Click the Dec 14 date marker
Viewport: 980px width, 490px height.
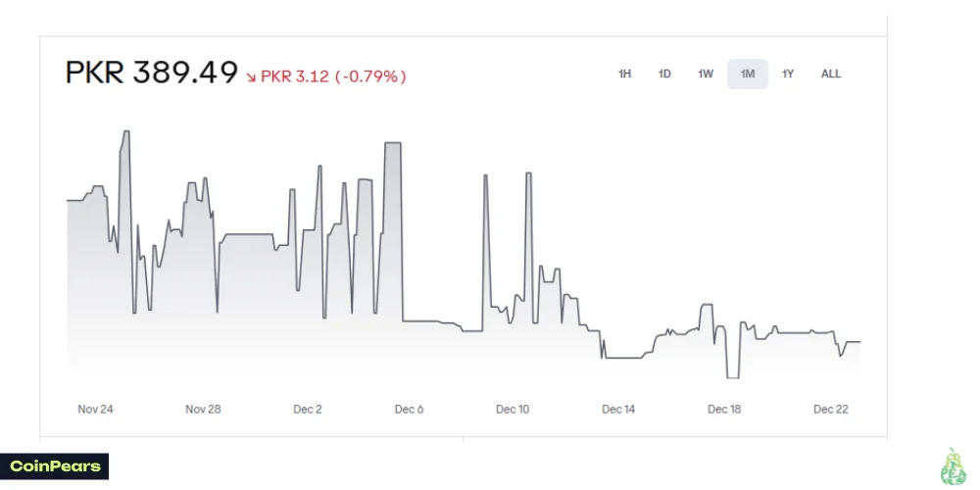[618, 410]
